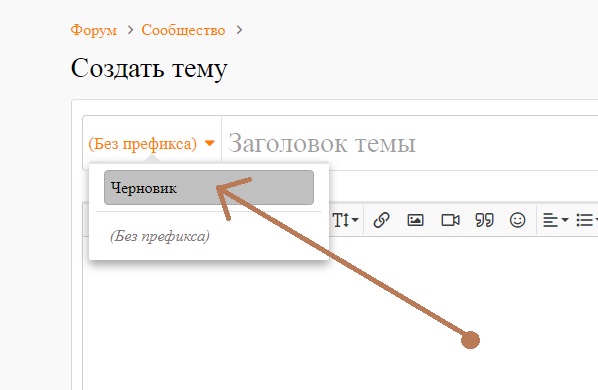Select the Черновик prefix option
The image size is (598, 390).
click(x=209, y=188)
